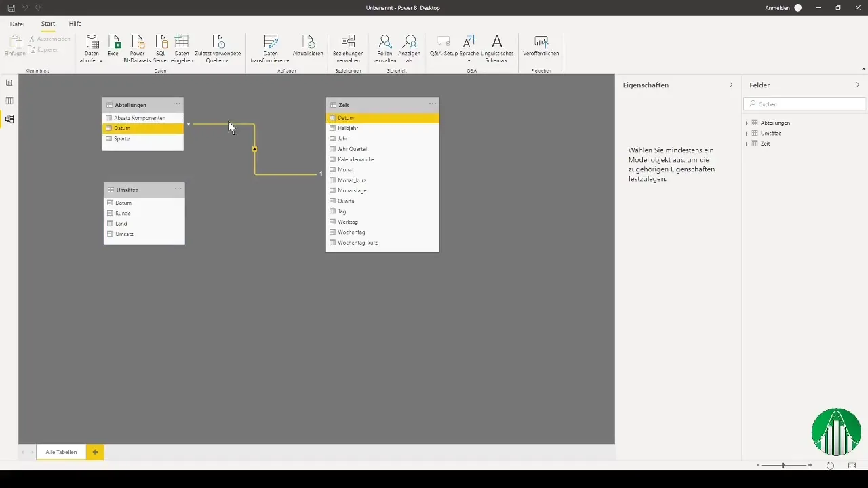Switch to the Start ribbon tab
868x488 pixels.
click(48, 24)
